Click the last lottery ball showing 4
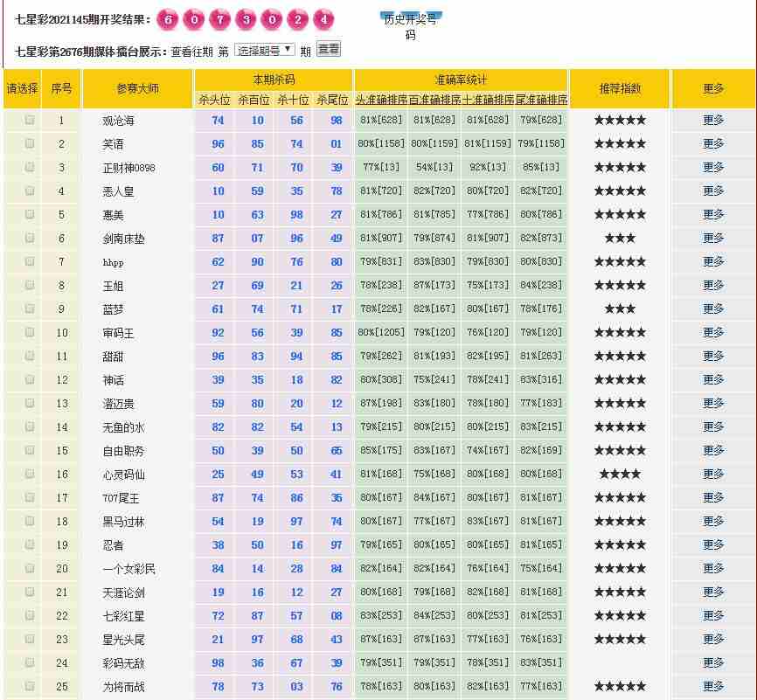This screenshot has height=700, width=757. (324, 19)
